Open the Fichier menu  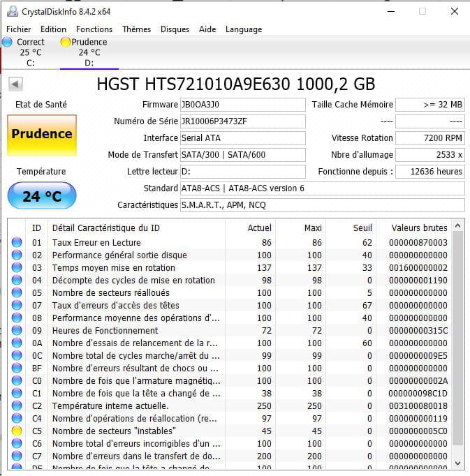coord(19,29)
